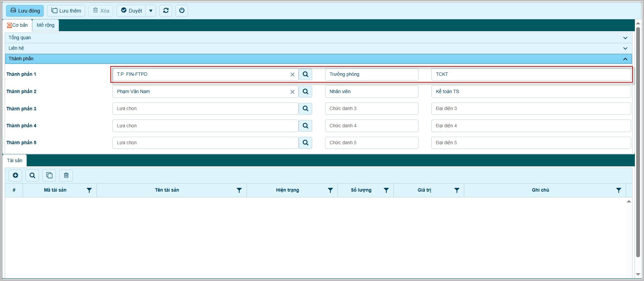Click the power icon in top toolbar
644x281 pixels.
(182, 10)
